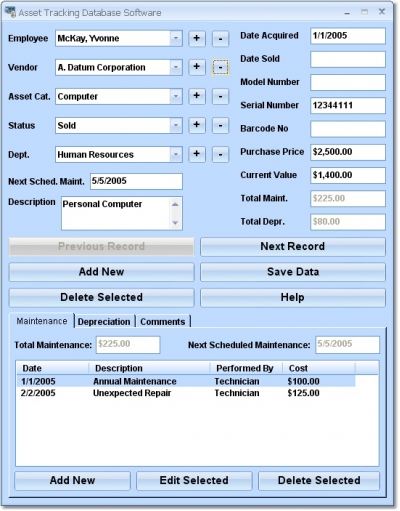
Task: Open the Employee dropdown list
Action: [176, 38]
